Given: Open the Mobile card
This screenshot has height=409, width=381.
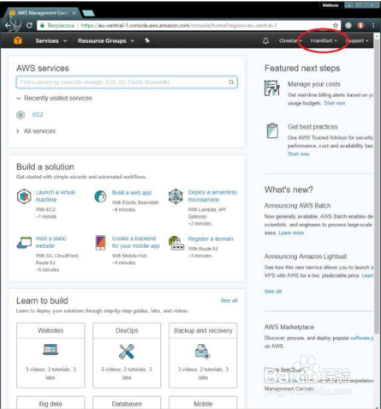Looking at the screenshot, I should (203, 402).
